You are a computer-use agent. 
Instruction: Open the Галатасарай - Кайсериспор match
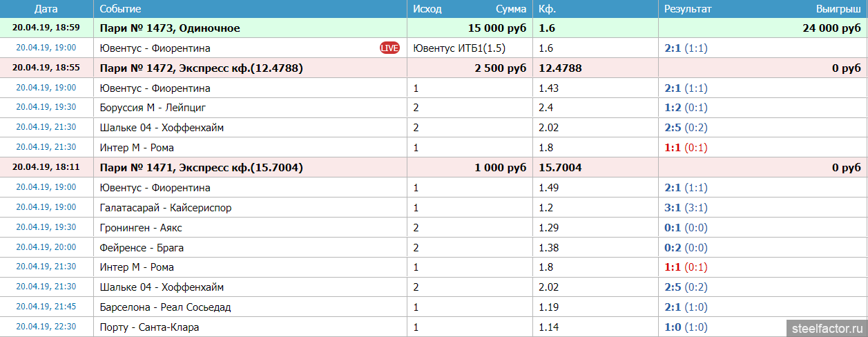[165, 208]
